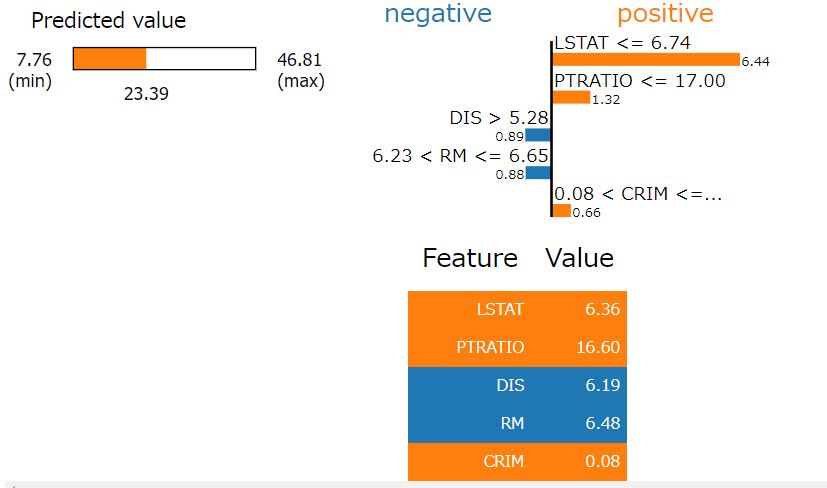Click the orange LSTAT <= 6.74 bar
The width and height of the screenshot is (827, 488).
point(646,60)
